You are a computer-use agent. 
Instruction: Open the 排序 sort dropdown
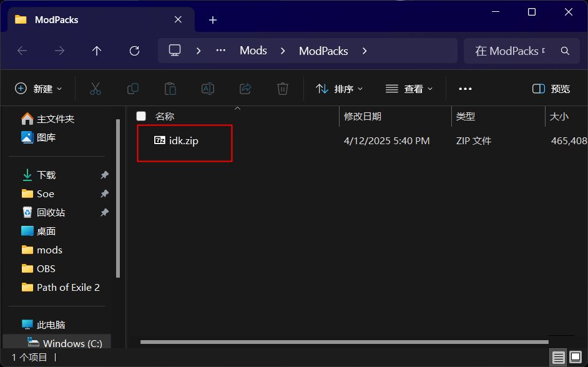[340, 89]
